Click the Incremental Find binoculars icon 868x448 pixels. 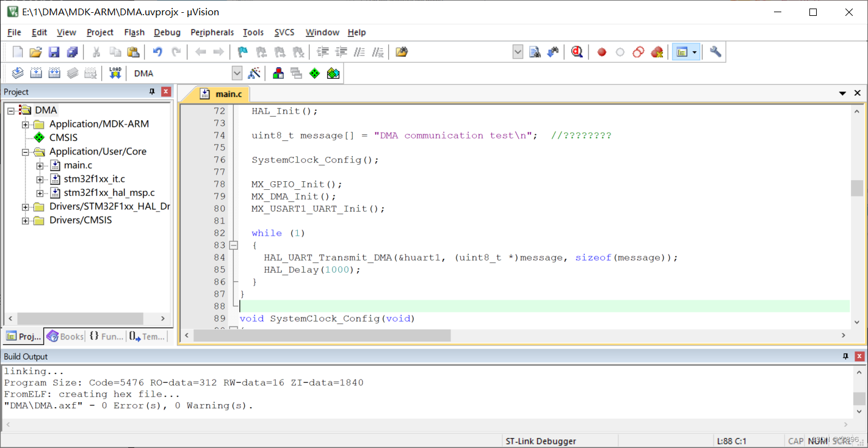[x=553, y=52]
